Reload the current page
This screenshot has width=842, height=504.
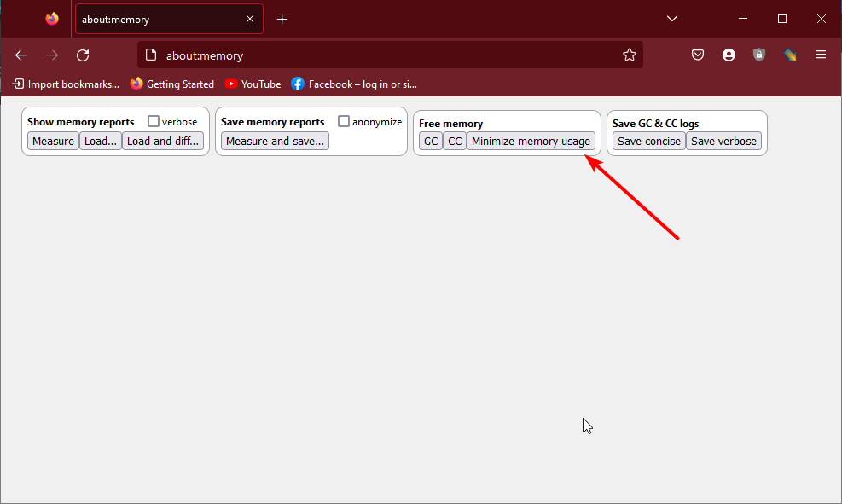pyautogui.click(x=83, y=55)
